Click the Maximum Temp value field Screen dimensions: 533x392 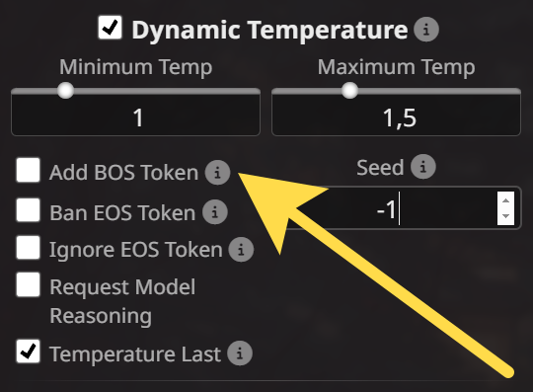pyautogui.click(x=397, y=116)
